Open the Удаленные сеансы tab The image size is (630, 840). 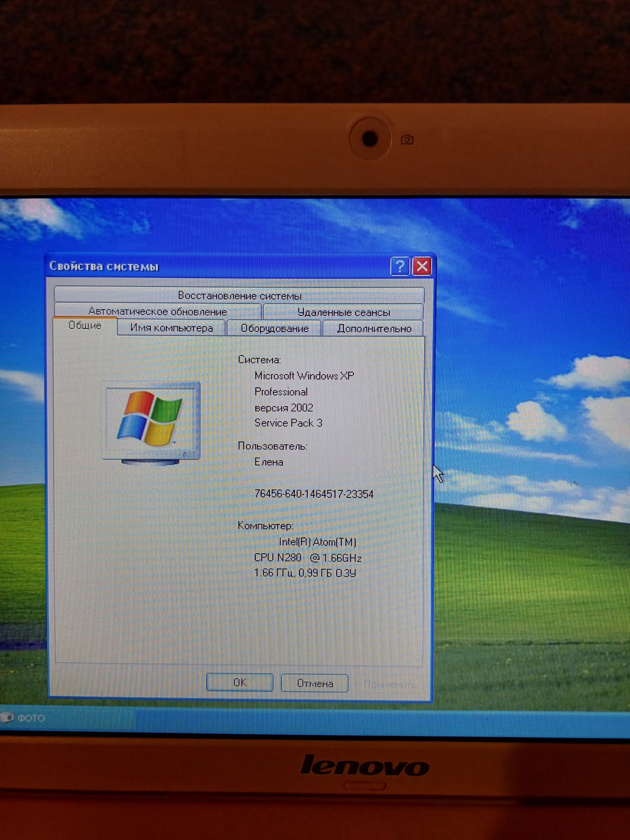pos(343,312)
